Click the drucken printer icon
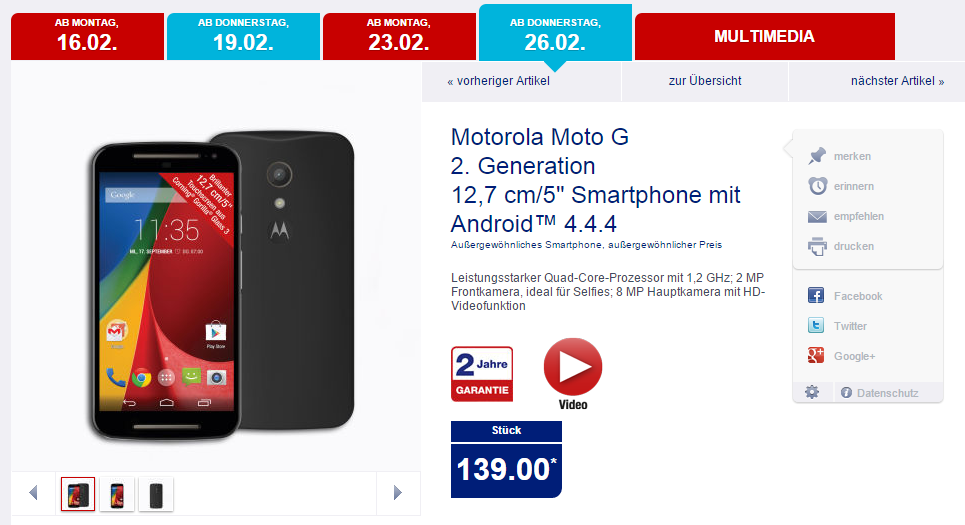 [x=817, y=246]
